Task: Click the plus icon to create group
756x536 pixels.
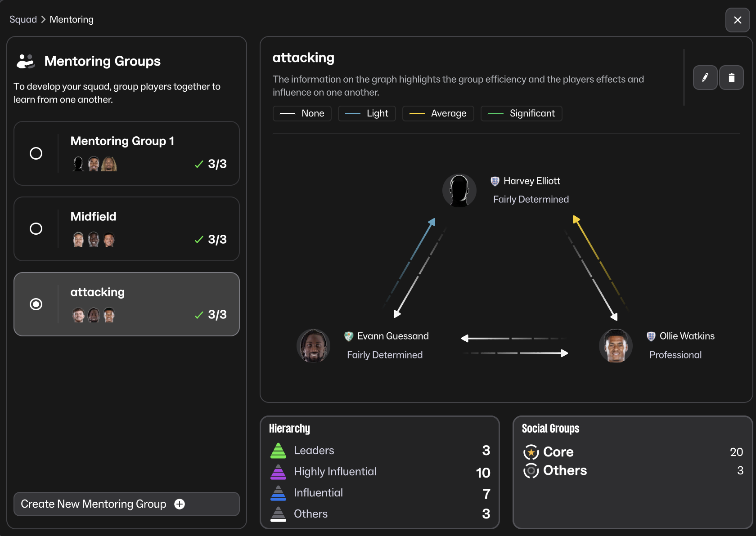Action: (x=180, y=504)
